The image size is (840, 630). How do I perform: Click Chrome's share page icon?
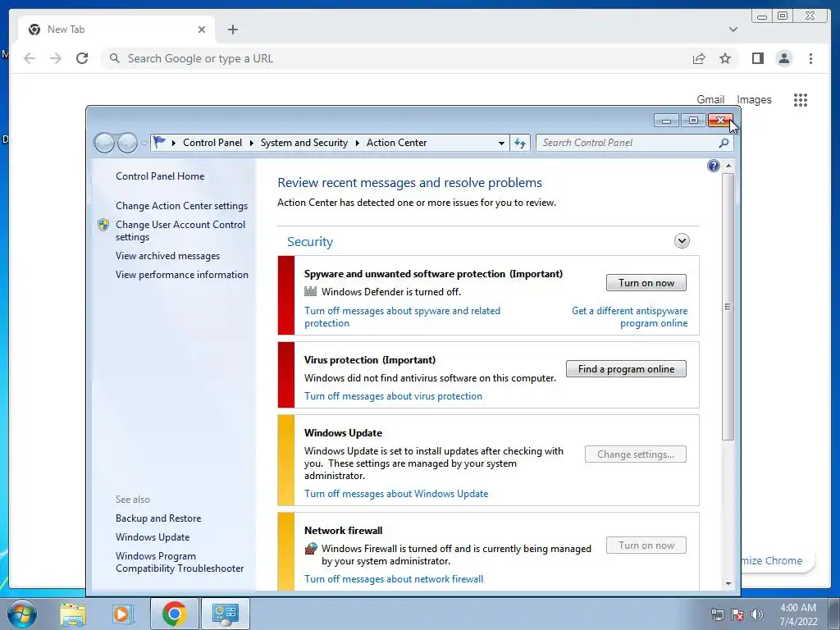tap(699, 58)
